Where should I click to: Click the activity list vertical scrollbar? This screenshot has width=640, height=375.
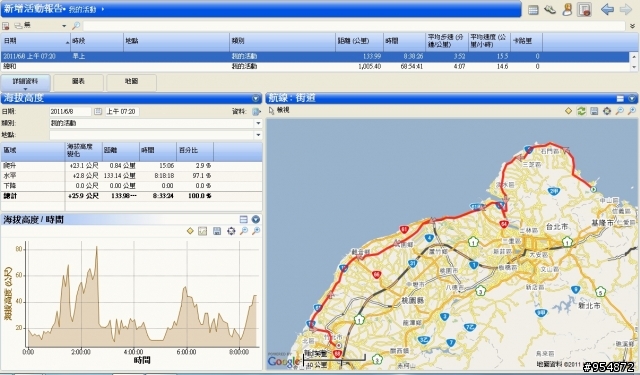(x=634, y=62)
